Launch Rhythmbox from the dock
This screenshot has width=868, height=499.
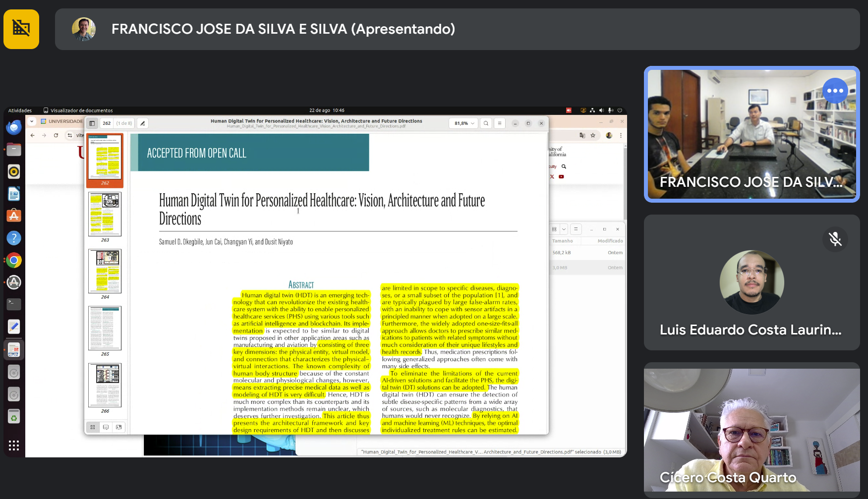[14, 171]
